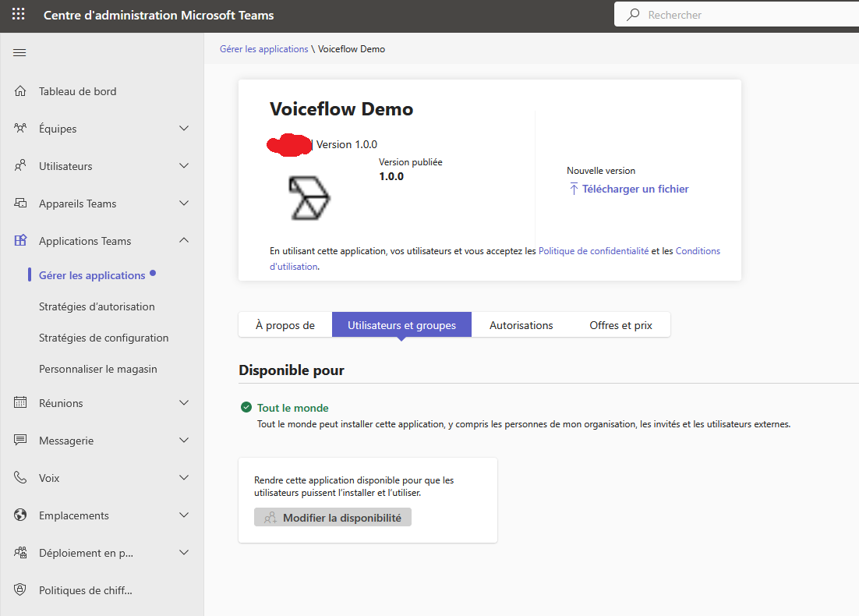
Task: Expand the Utilisateurs section chevron
Action: [x=184, y=165]
